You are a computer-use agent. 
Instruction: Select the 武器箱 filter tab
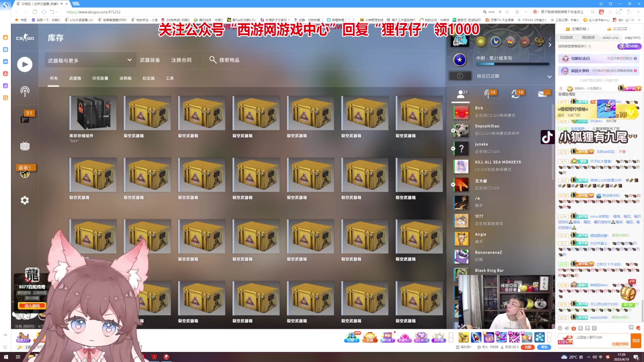coord(75,78)
